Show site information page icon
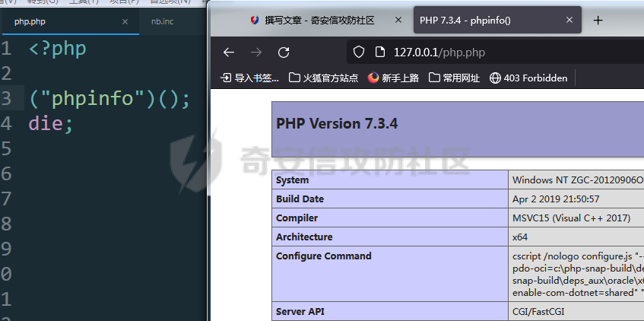 pos(380,52)
